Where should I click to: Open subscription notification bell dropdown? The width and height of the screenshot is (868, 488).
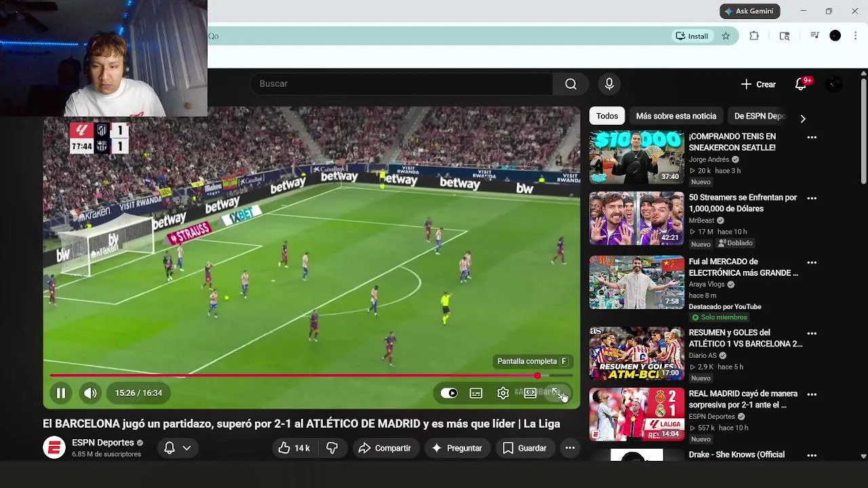pyautogui.click(x=178, y=448)
